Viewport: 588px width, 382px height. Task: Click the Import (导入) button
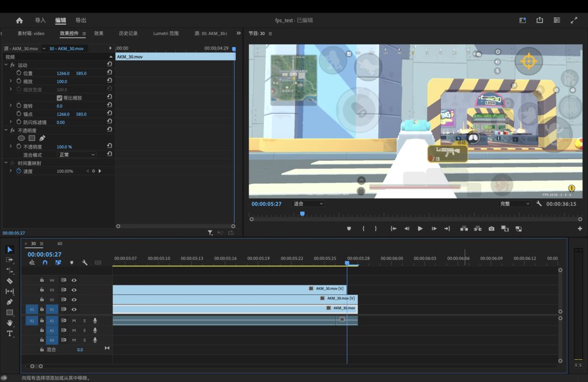(40, 21)
